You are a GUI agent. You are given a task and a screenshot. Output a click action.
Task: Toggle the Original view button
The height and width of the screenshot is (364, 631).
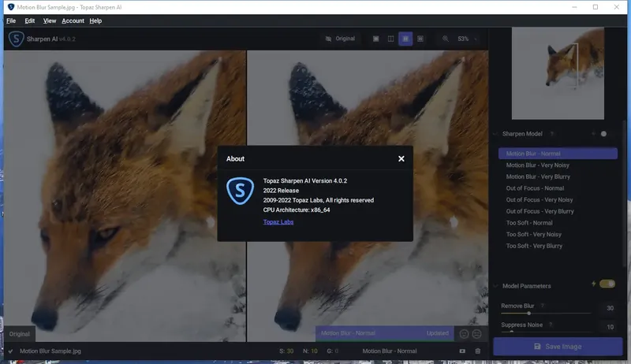pos(340,39)
